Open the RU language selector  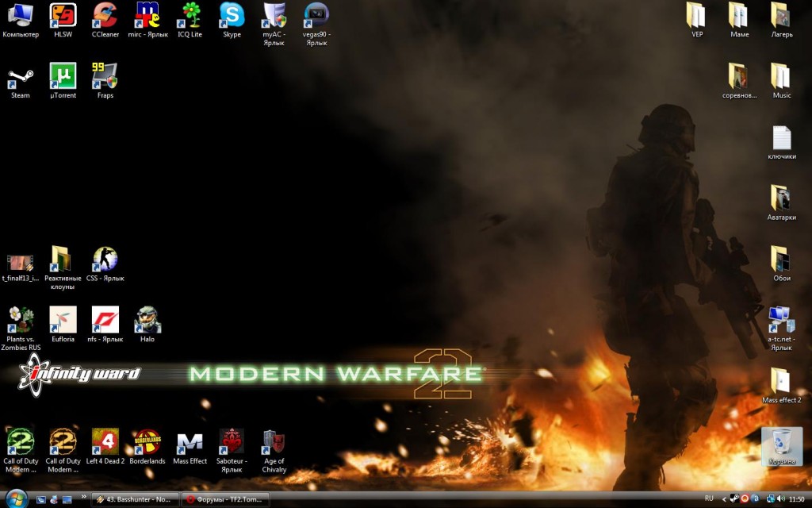click(709, 499)
